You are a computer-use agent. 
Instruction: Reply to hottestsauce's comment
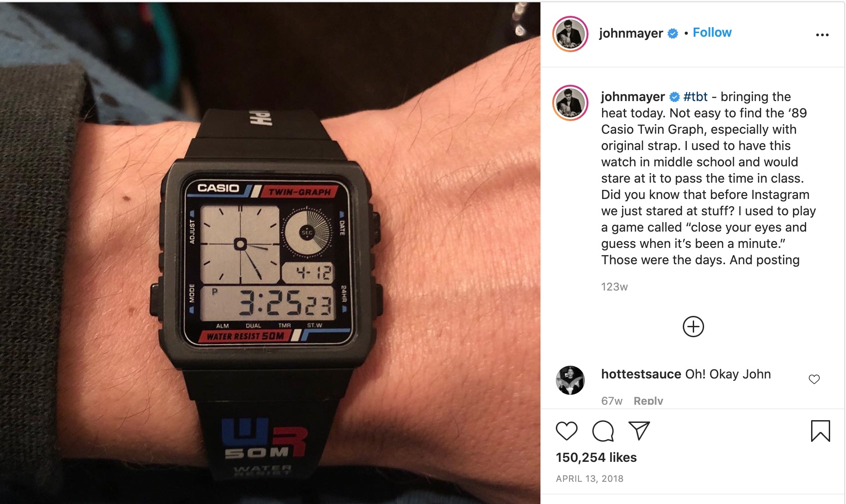[x=648, y=401]
